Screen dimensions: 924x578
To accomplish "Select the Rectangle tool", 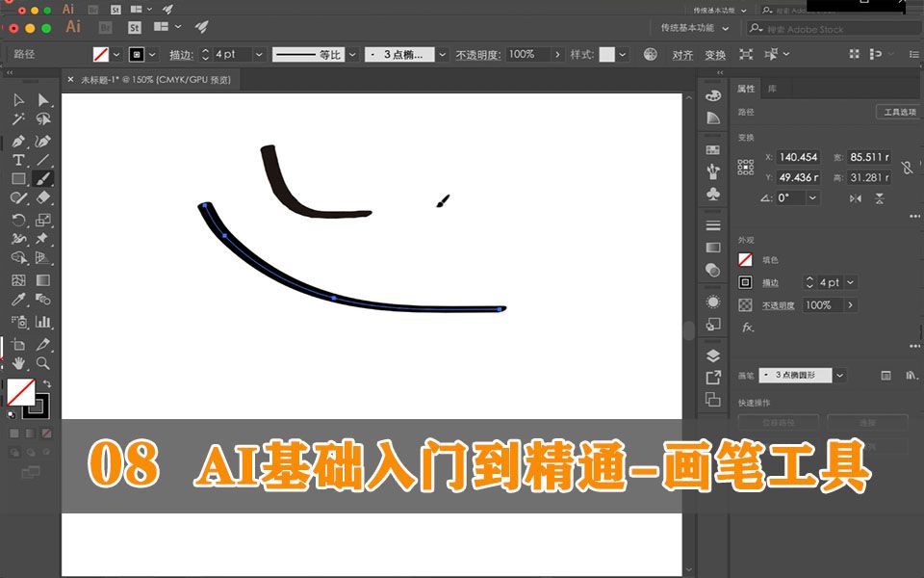I will tap(19, 179).
